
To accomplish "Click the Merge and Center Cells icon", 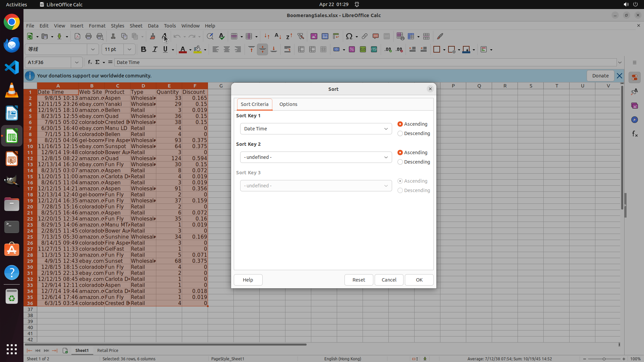I will [301, 50].
